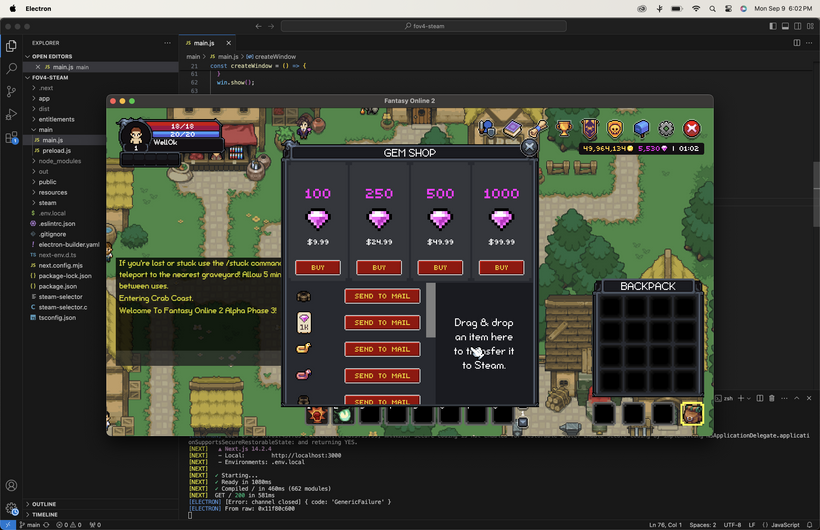The image size is (820, 530).
Task: Toggle the primary side bar layout icon
Action: tap(772, 26)
